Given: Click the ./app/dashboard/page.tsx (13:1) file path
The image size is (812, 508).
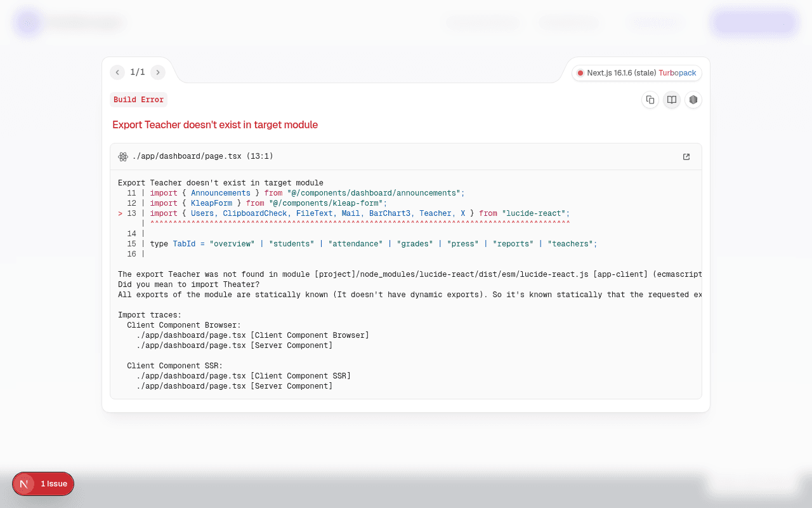Looking at the screenshot, I should 203,156.
